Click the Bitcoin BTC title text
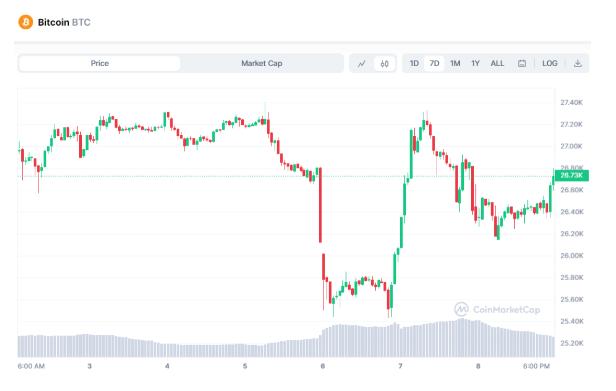The height and width of the screenshot is (391, 616). click(64, 22)
